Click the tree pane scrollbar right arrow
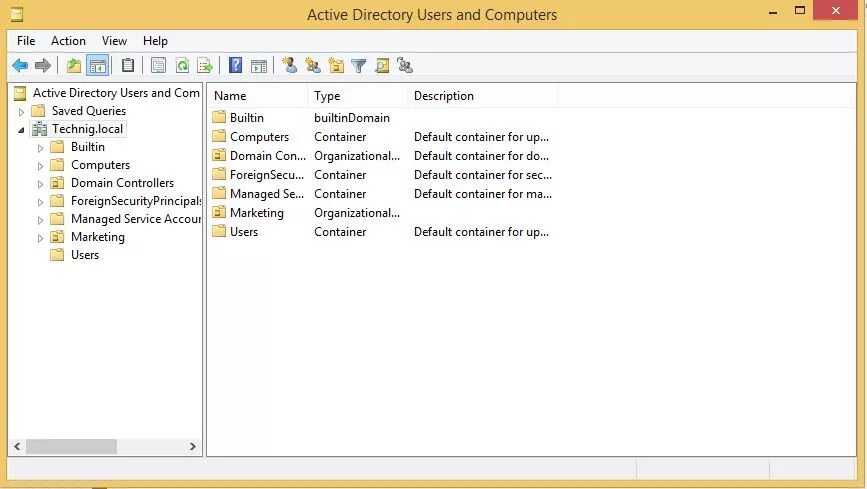This screenshot has width=867, height=489. [x=192, y=446]
